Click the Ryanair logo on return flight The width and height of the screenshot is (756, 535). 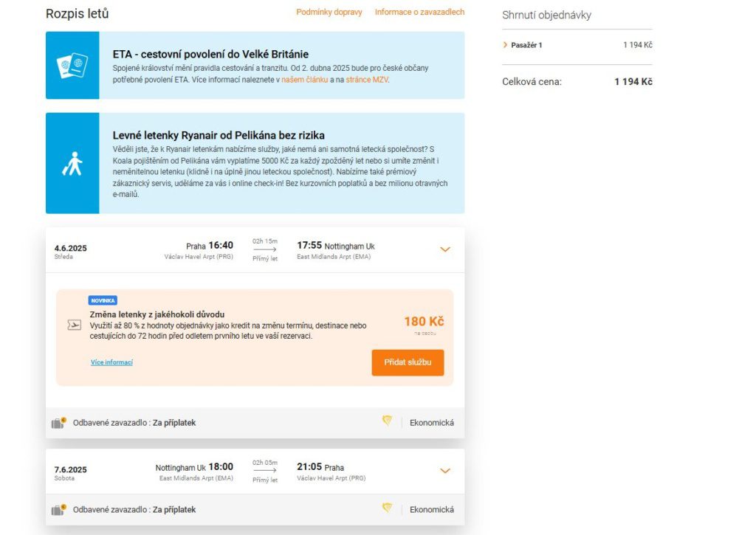pyautogui.click(x=387, y=508)
